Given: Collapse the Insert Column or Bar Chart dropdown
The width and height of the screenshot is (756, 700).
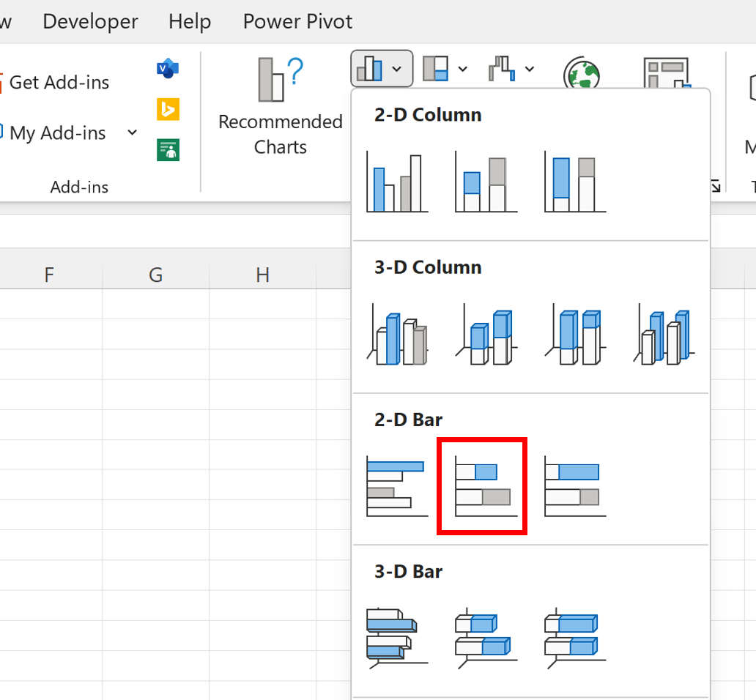Looking at the screenshot, I should pyautogui.click(x=381, y=69).
